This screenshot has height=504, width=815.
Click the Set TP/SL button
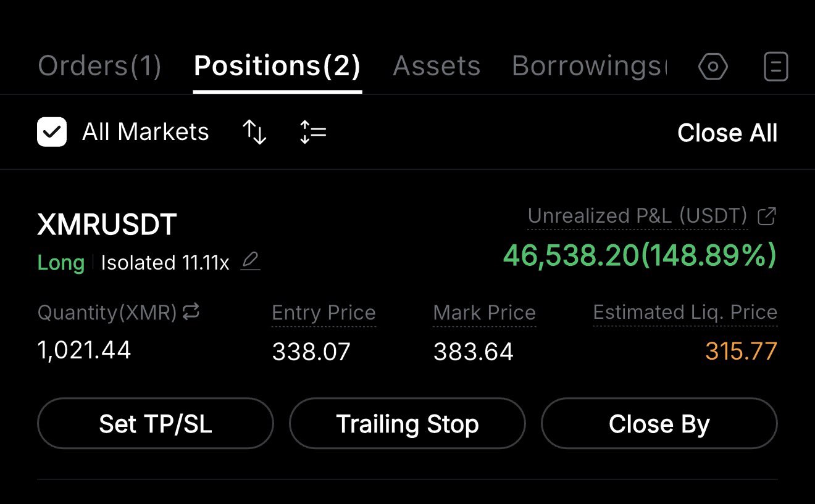point(156,424)
